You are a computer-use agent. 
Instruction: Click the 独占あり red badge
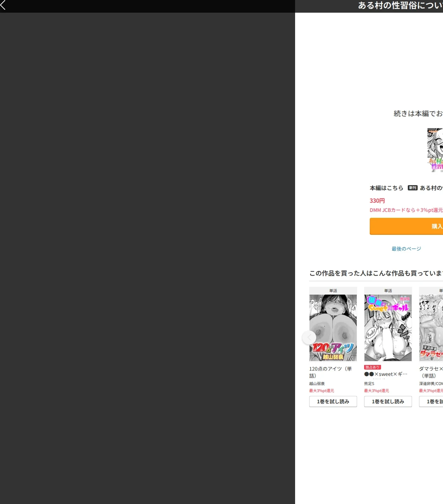point(373,367)
